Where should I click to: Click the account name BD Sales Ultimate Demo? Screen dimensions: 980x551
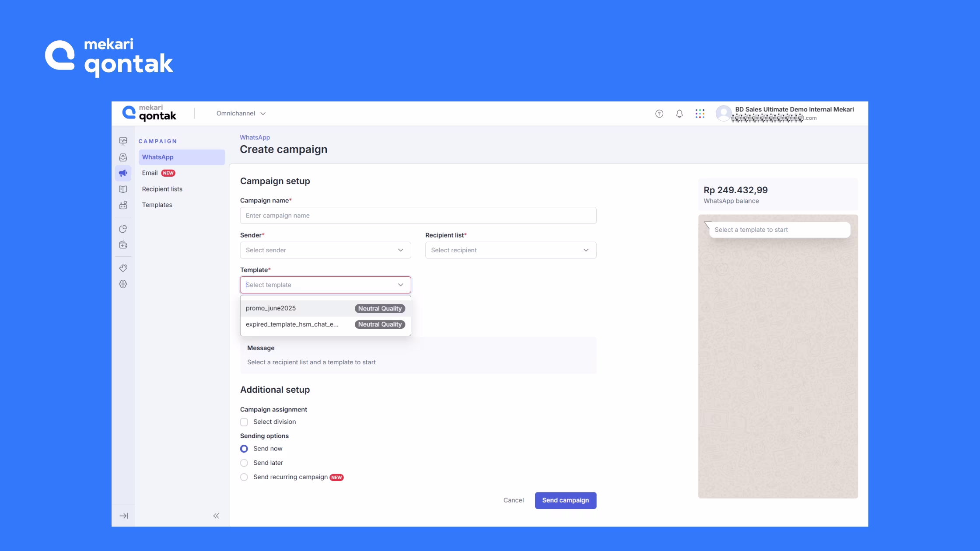pyautogui.click(x=794, y=109)
